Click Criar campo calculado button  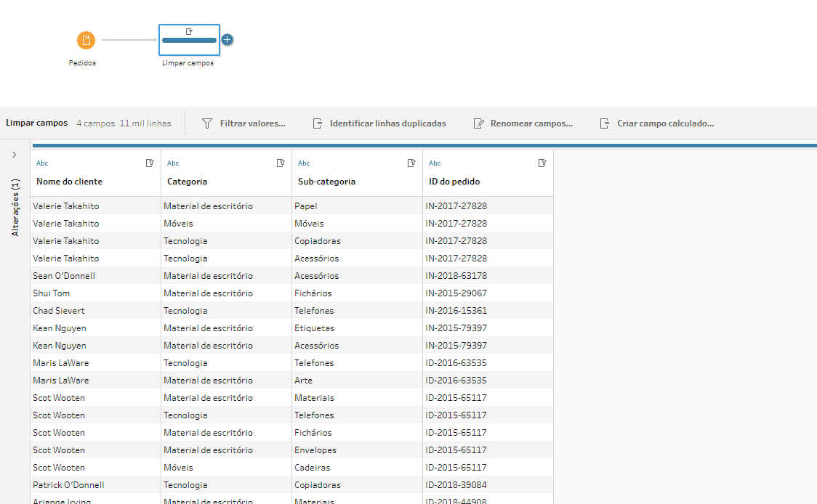pos(656,123)
